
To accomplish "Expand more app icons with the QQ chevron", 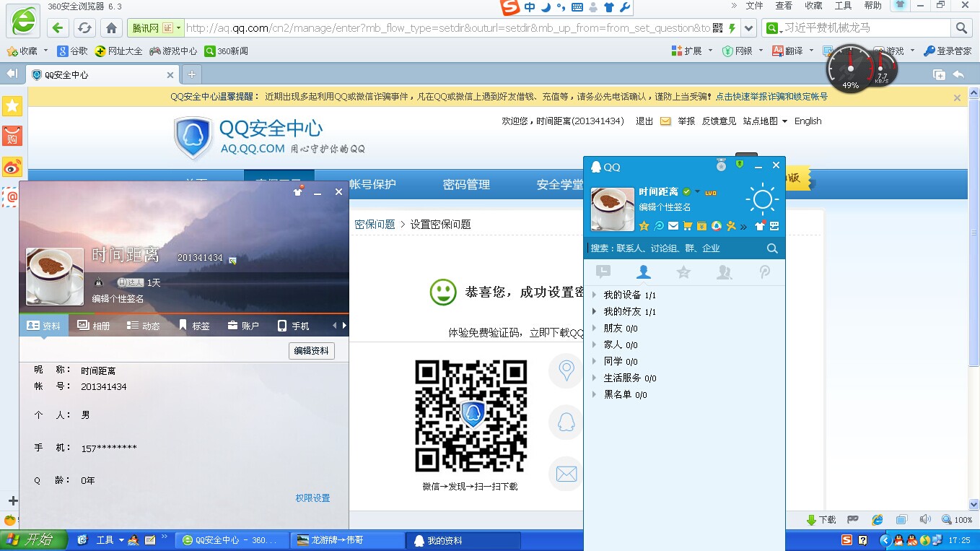I will [x=743, y=227].
